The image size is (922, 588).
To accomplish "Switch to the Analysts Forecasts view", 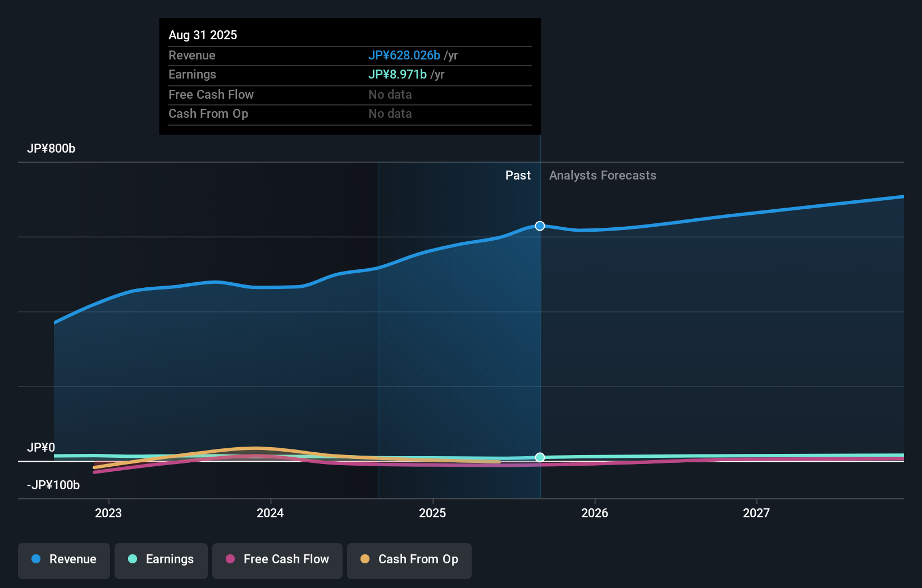I will pyautogui.click(x=603, y=175).
